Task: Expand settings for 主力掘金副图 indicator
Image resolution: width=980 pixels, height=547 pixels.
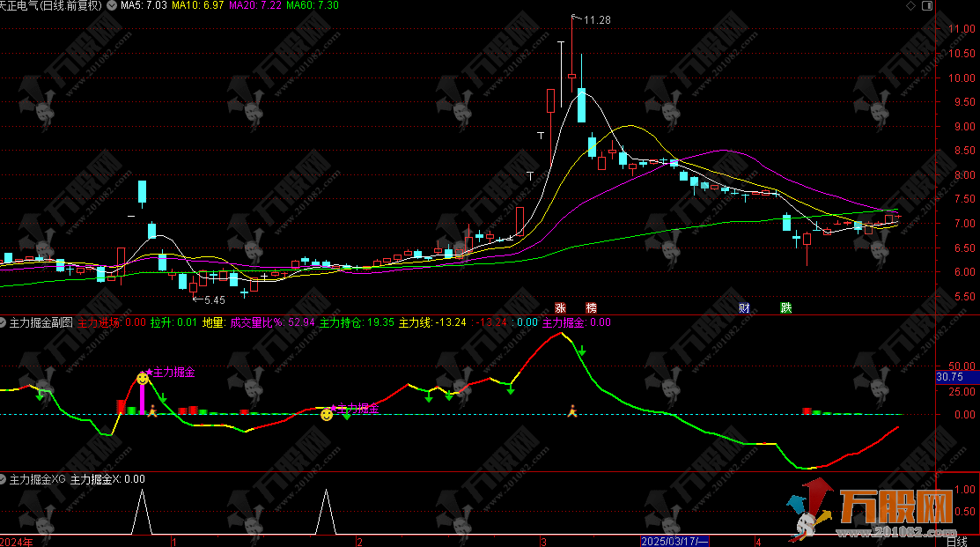Action: point(4,322)
